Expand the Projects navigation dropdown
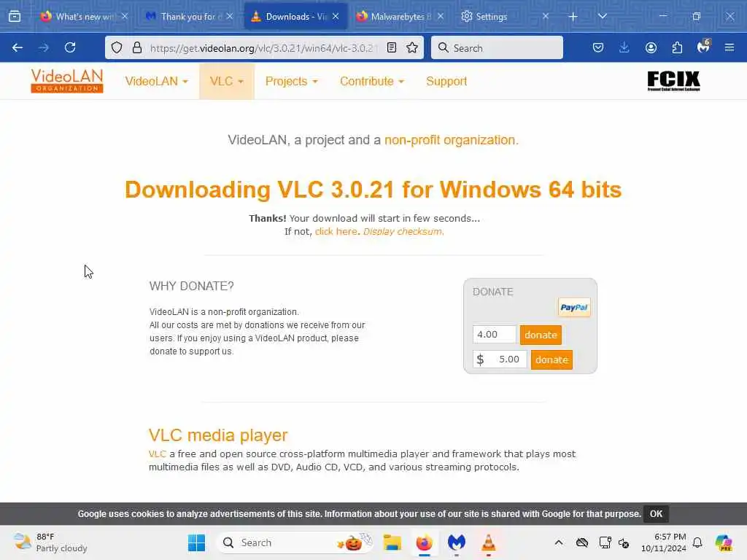Screen dimensions: 747x560 coord(292,82)
